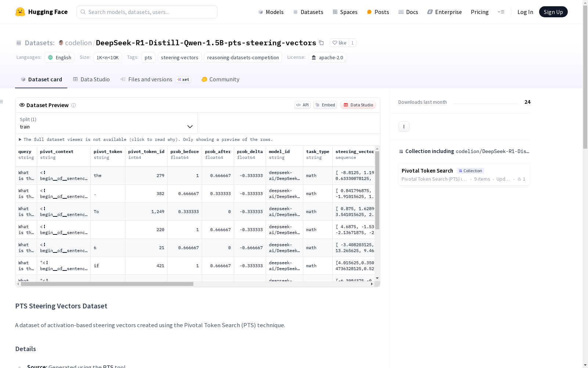The width and height of the screenshot is (588, 368).
Task: Open the Models page
Action: 271,12
